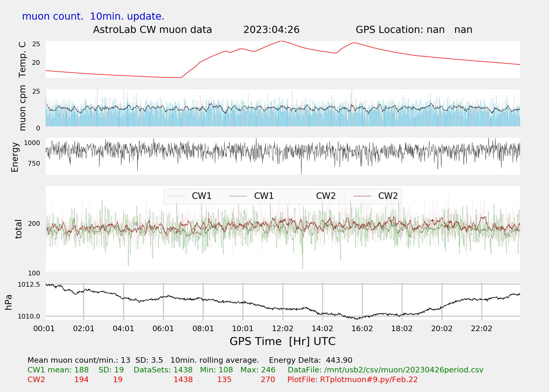Click the 'muon count. 10min. update.' title
Image resolution: width=549 pixels, height=392 pixels.
(x=93, y=16)
